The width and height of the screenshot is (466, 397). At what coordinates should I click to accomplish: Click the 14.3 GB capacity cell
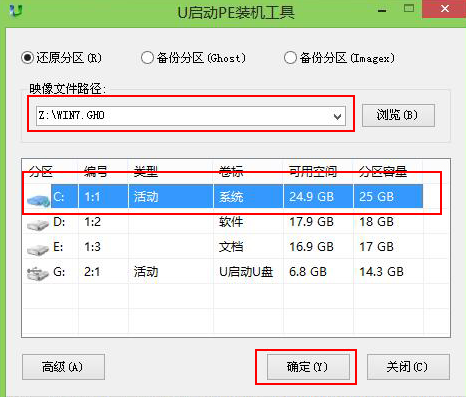(x=381, y=272)
